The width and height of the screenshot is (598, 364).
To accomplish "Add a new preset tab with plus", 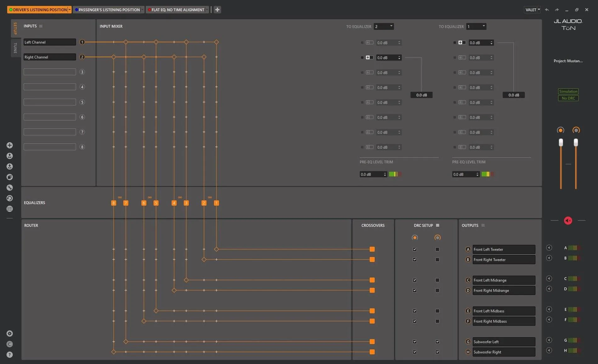I will (217, 10).
